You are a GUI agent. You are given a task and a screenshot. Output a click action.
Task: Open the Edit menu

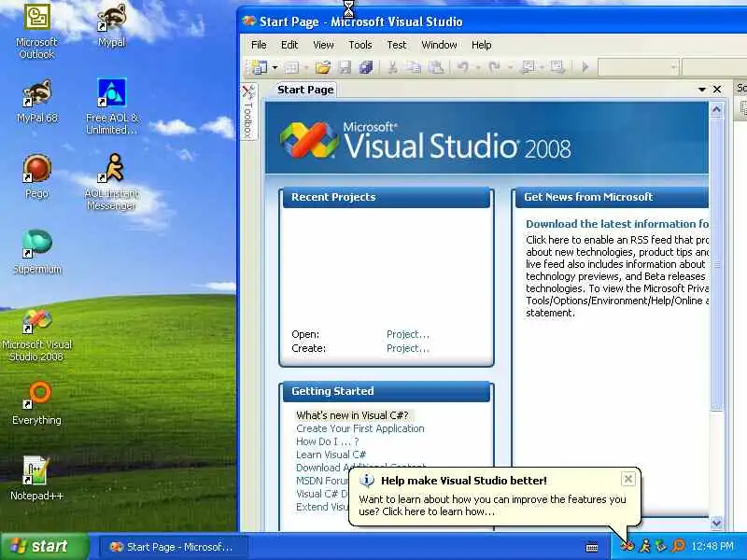tap(289, 45)
